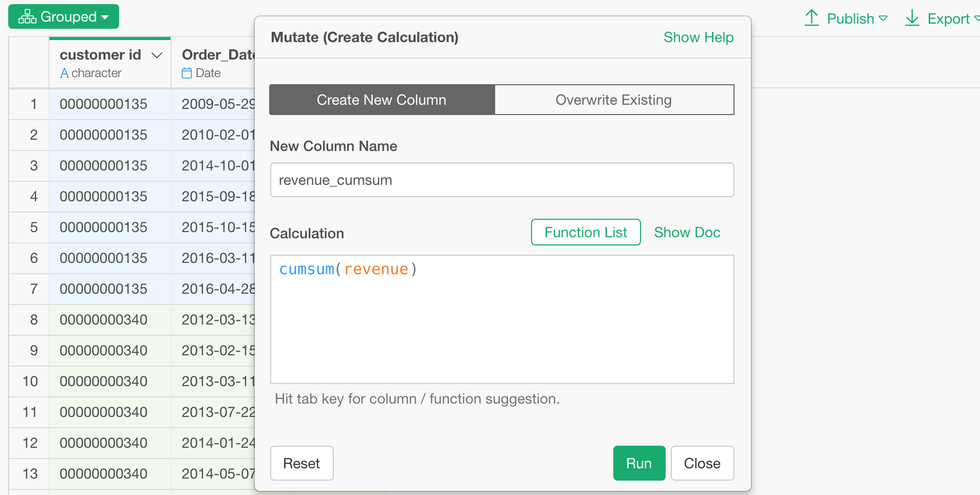Image resolution: width=980 pixels, height=495 pixels.
Task: Open Show Doc documentation
Action: point(687,232)
